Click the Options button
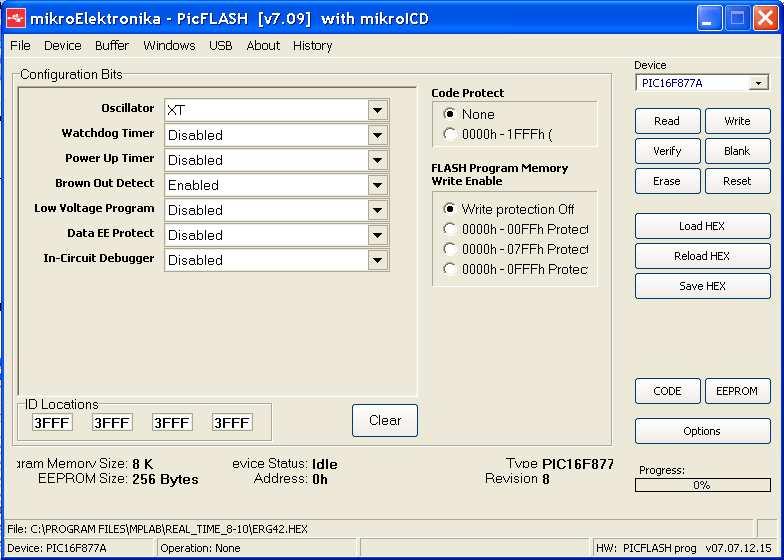This screenshot has width=784, height=560. click(x=702, y=431)
